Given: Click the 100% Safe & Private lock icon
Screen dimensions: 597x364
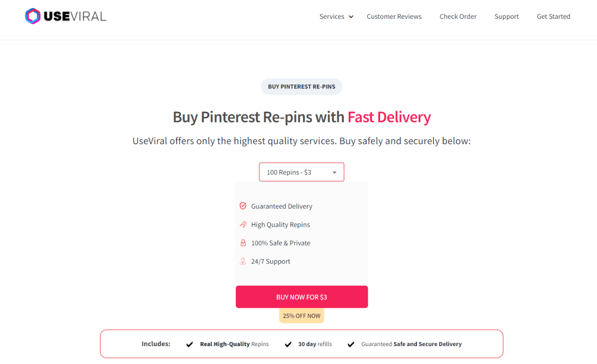Looking at the screenshot, I should pos(243,243).
